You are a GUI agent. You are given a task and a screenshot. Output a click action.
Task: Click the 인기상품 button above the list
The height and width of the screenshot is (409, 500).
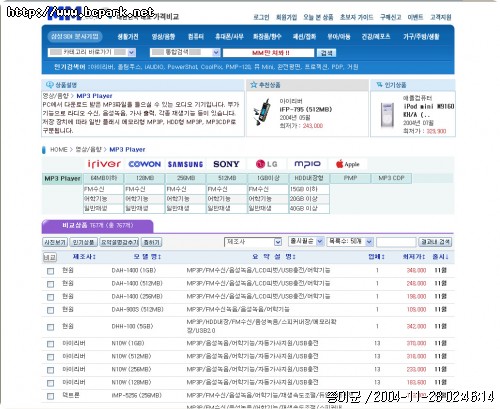83,242
